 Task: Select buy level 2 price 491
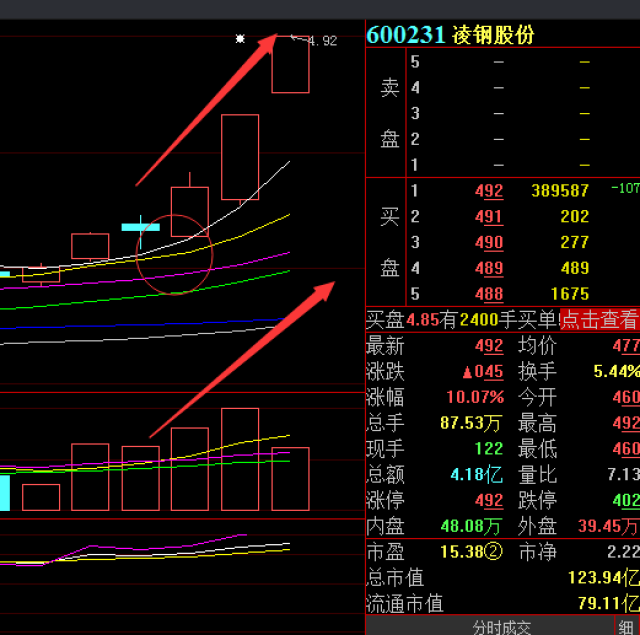pos(489,217)
